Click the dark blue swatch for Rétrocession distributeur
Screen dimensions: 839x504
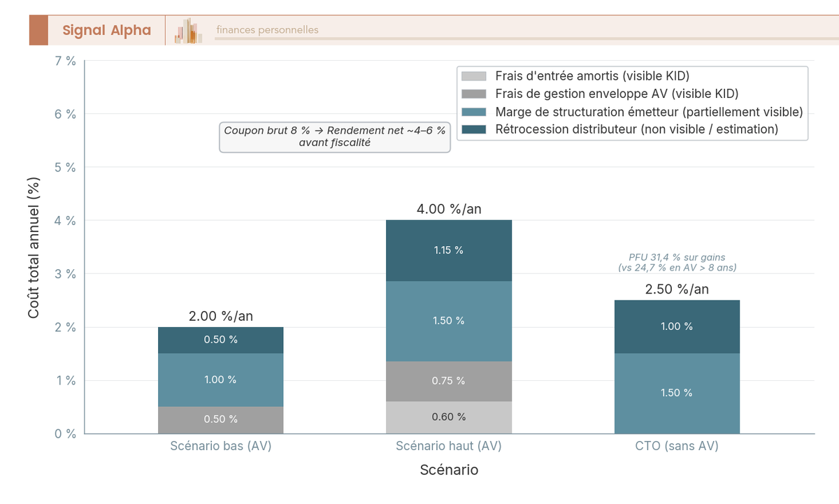[473, 129]
